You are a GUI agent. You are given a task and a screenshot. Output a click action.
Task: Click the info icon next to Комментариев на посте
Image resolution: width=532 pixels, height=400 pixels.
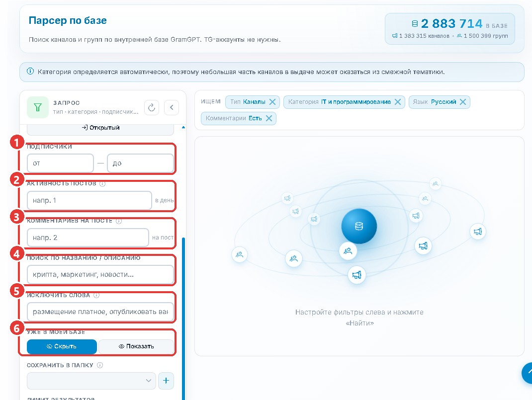(x=119, y=221)
